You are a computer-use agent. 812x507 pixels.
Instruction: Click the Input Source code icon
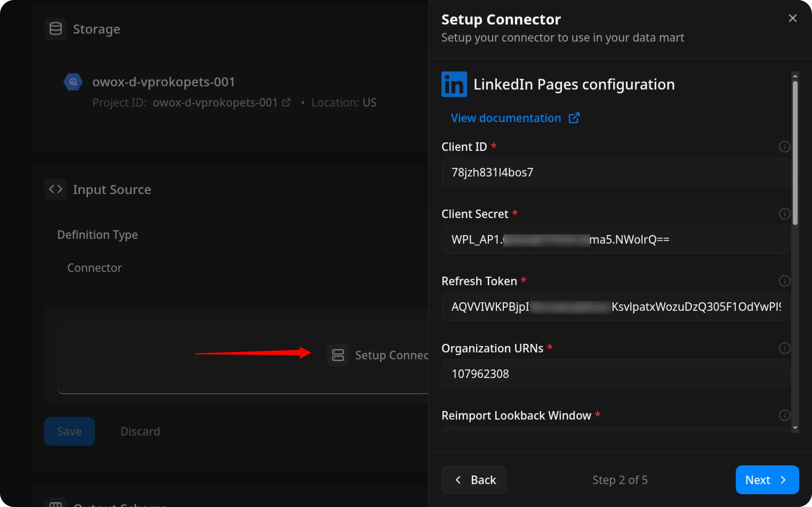(x=56, y=189)
